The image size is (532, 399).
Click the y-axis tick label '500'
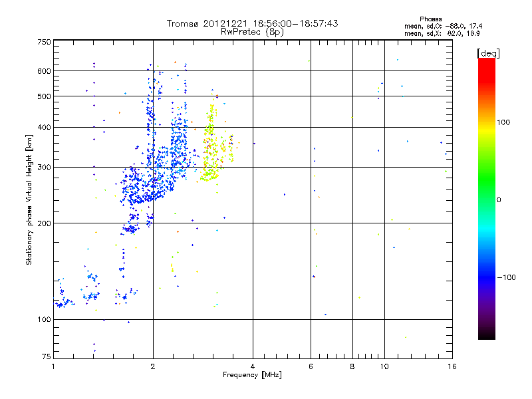coord(44,96)
